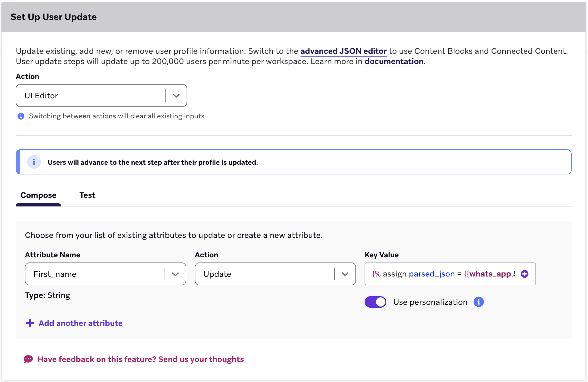Open the advanced JSON editor link
This screenshot has width=588, height=382.
tap(343, 51)
